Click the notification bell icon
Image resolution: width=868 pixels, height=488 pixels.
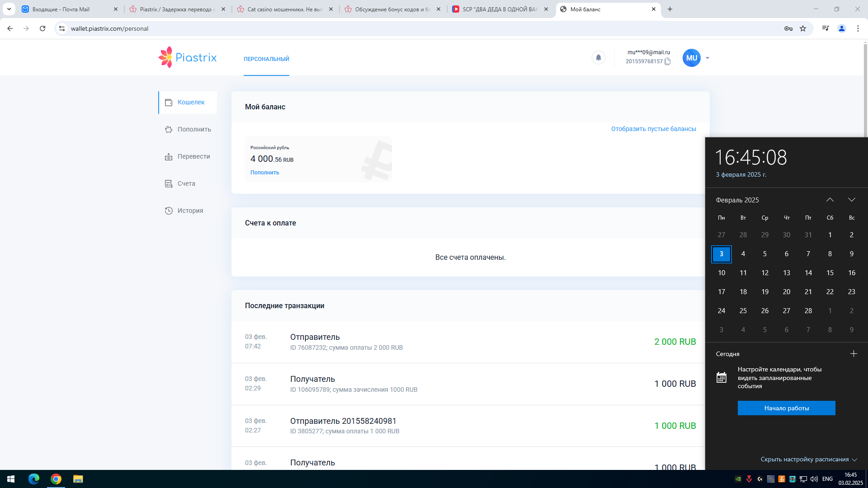click(598, 57)
